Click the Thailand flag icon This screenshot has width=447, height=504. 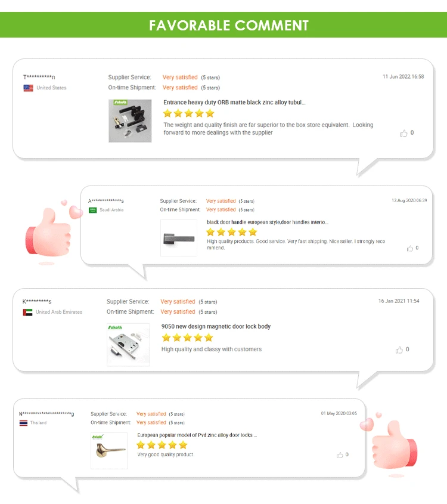point(23,423)
